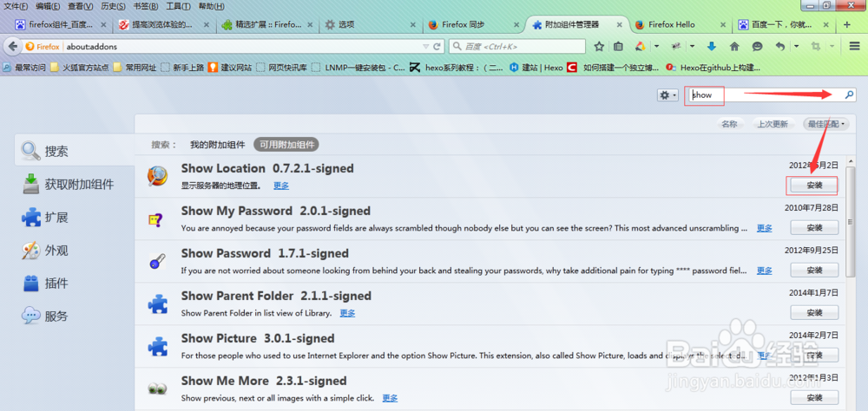Click the fly insect toolbar icon

coord(676,47)
